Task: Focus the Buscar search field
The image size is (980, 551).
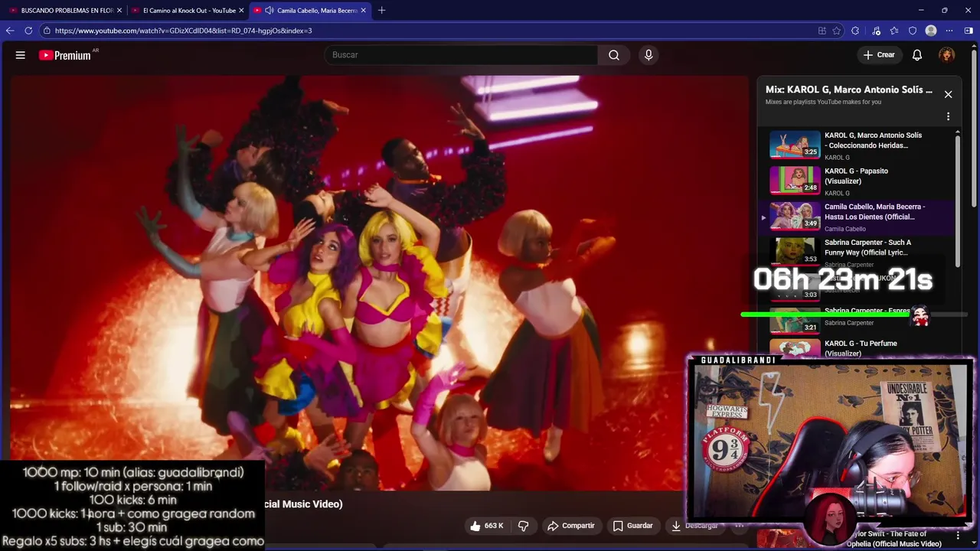Action: point(462,55)
